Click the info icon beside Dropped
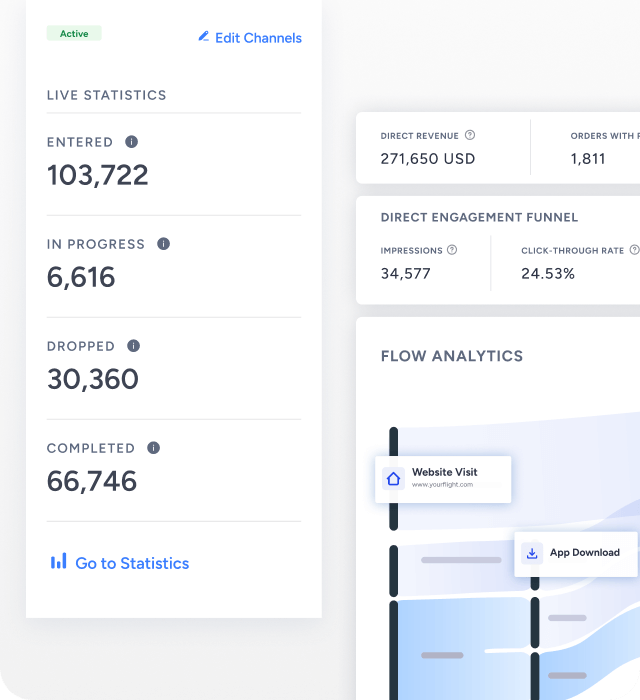The width and height of the screenshot is (640, 700). (x=133, y=346)
